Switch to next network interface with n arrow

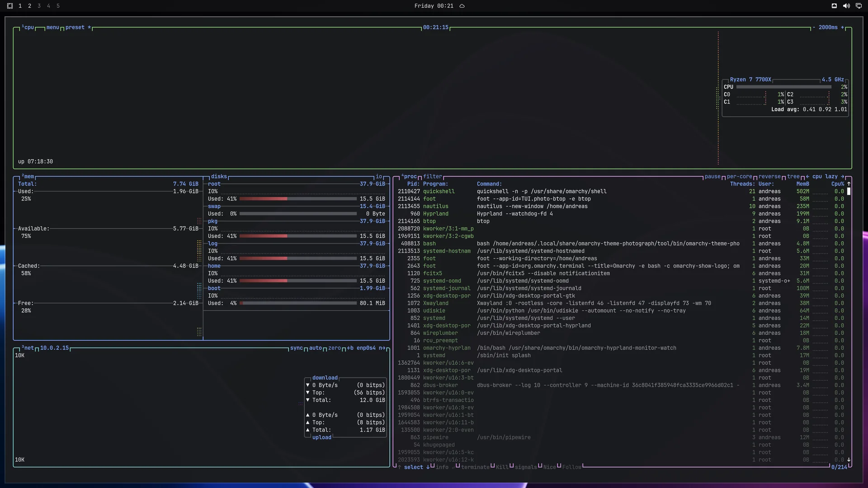[382, 348]
